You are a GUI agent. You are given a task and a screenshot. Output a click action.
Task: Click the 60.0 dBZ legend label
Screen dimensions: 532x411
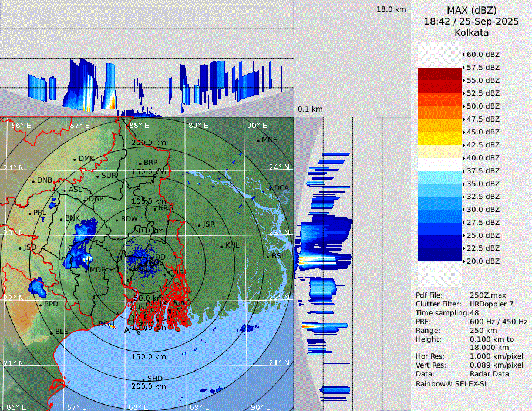483,55
